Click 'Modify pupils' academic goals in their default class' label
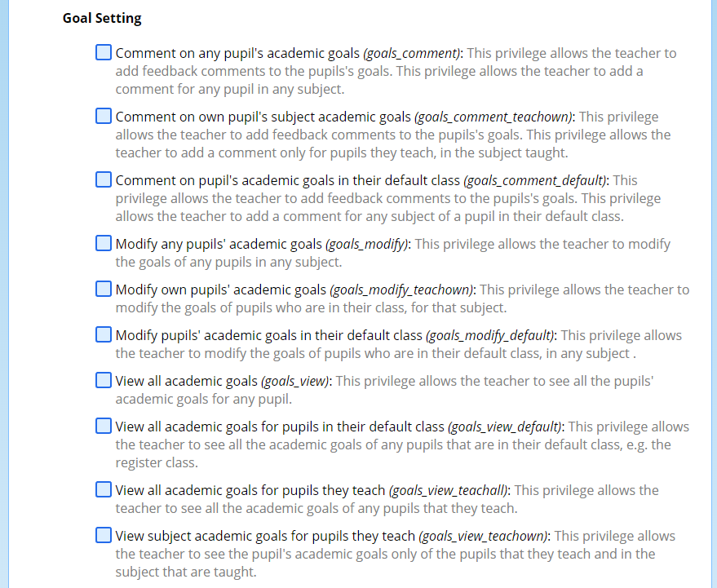Image resolution: width=717 pixels, height=588 pixels. coord(268,335)
